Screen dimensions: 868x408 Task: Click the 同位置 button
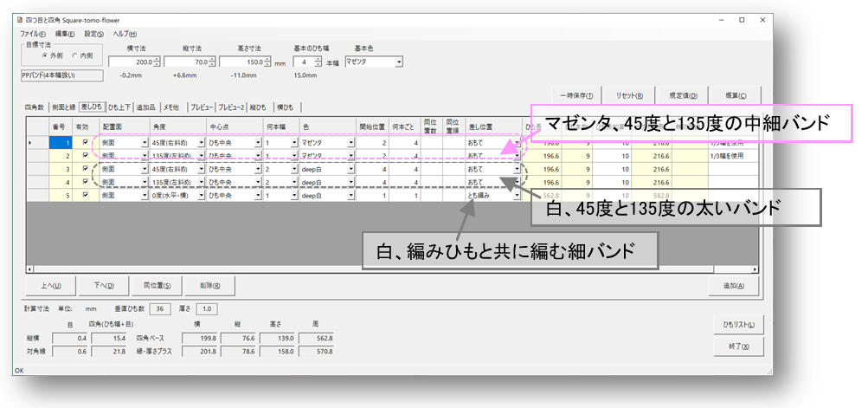tap(157, 286)
